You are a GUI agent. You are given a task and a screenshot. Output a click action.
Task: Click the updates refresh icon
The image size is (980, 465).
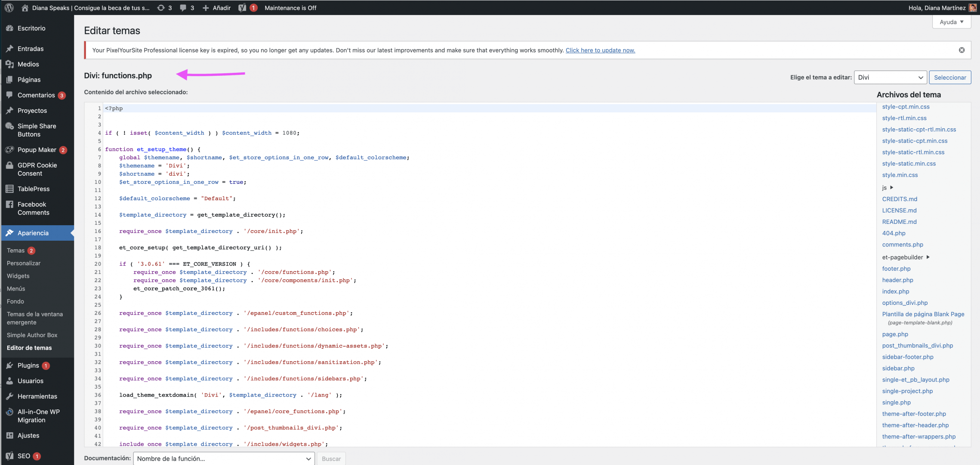[161, 8]
